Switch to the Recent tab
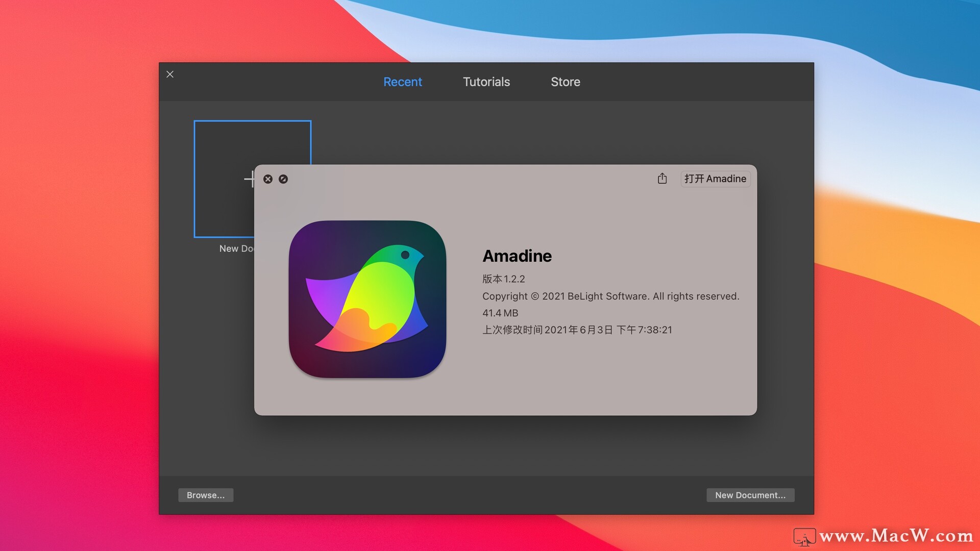980x551 pixels. click(x=402, y=82)
